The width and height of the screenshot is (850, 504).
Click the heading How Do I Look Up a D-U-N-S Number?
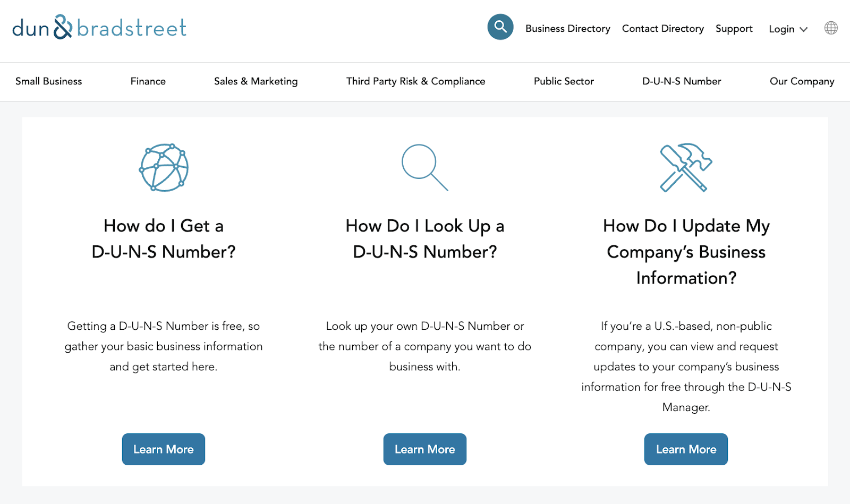[x=425, y=238]
